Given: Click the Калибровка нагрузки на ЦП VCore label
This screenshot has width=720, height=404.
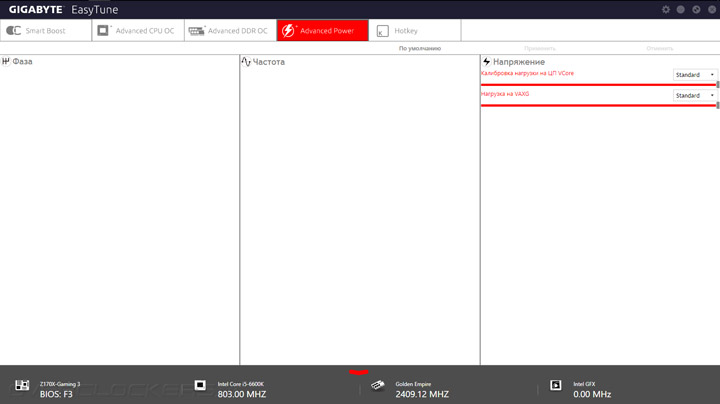Looking at the screenshot, I should coord(528,73).
